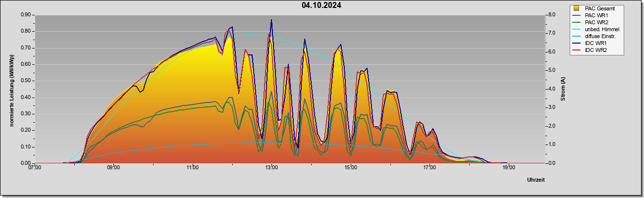
Task: Click the 17:00 time axis label
Action: point(429,168)
